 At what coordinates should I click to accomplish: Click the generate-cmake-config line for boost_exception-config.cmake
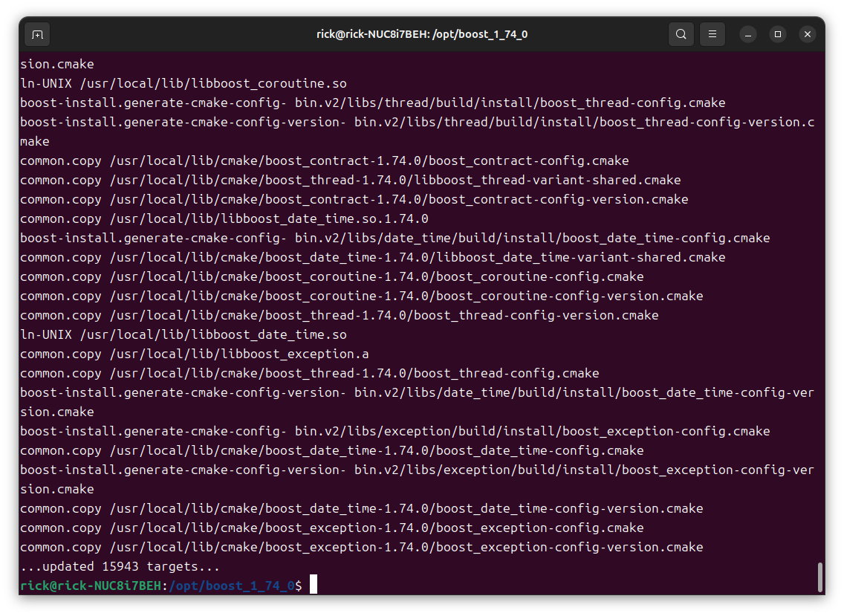coord(395,431)
